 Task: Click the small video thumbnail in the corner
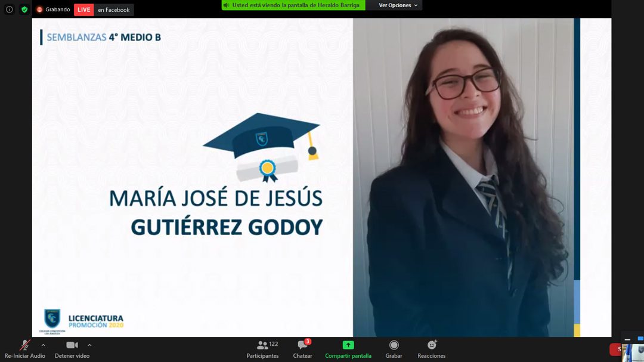(x=633, y=352)
